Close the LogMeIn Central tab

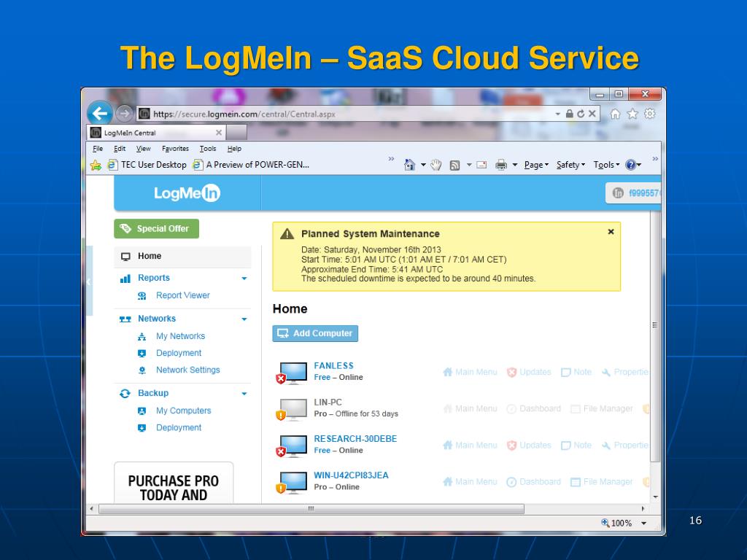tap(219, 133)
